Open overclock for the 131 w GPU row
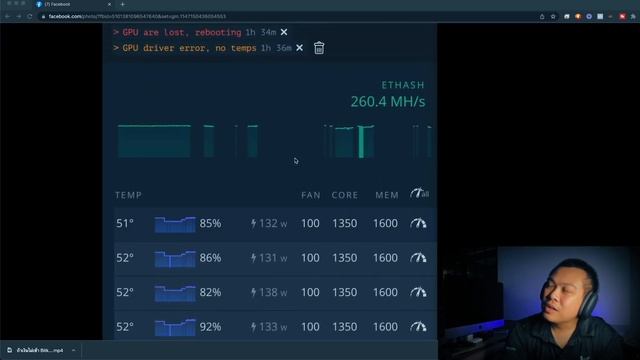The width and height of the screenshot is (640, 360). 418,258
